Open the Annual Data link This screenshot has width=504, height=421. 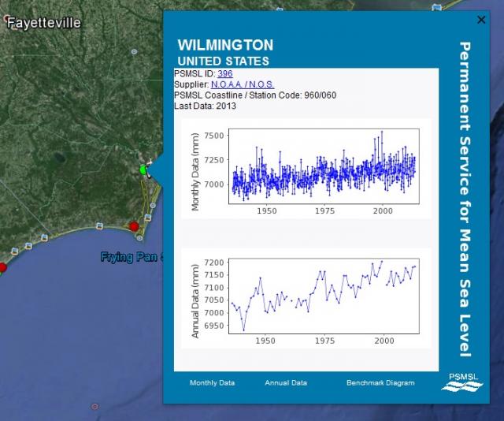coord(286,382)
